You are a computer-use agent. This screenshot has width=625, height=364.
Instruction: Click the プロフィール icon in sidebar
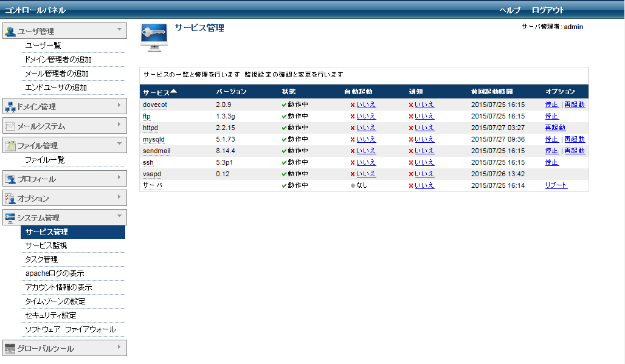coord(10,179)
